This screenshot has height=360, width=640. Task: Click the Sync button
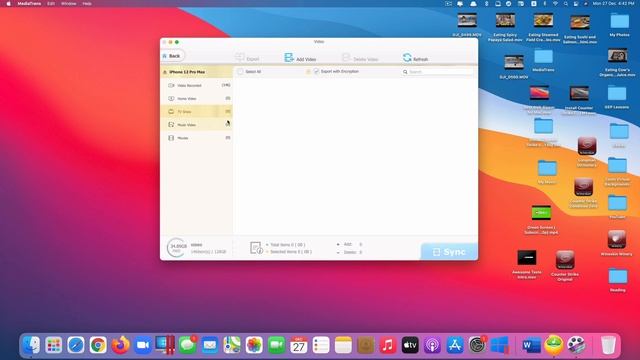[x=449, y=252]
